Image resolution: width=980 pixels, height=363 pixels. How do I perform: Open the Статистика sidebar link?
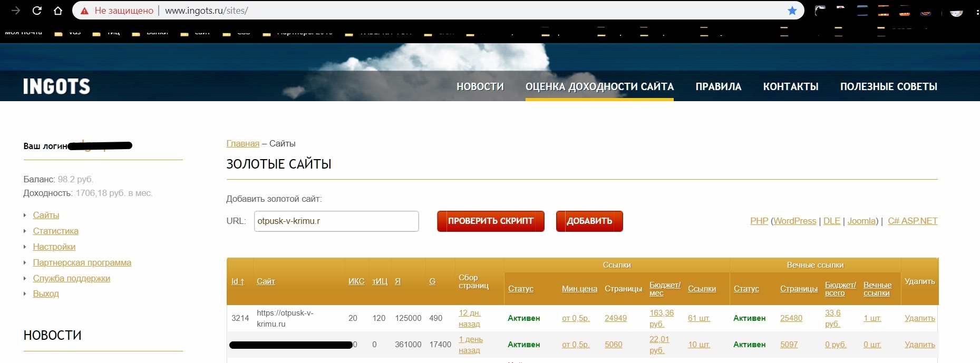tap(55, 231)
